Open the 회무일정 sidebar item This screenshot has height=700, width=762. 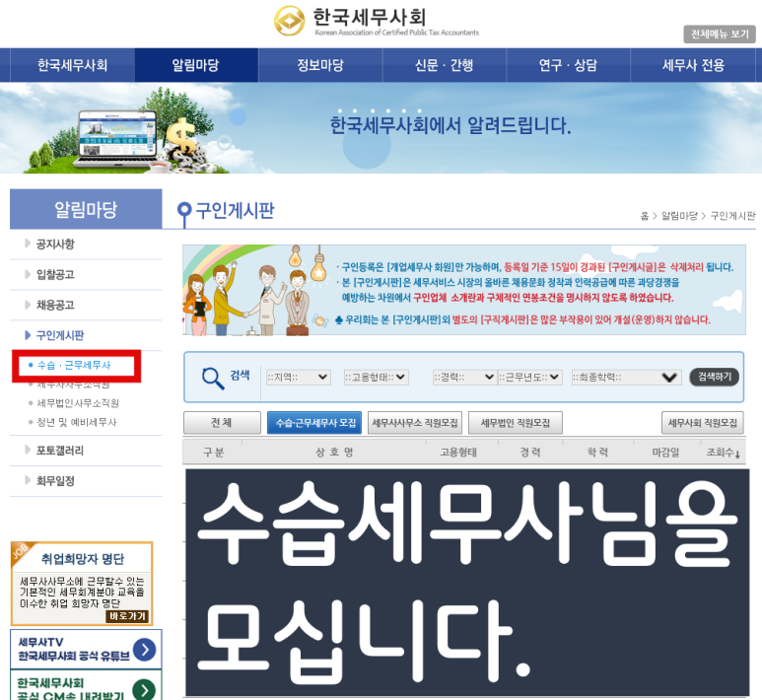pos(55,481)
